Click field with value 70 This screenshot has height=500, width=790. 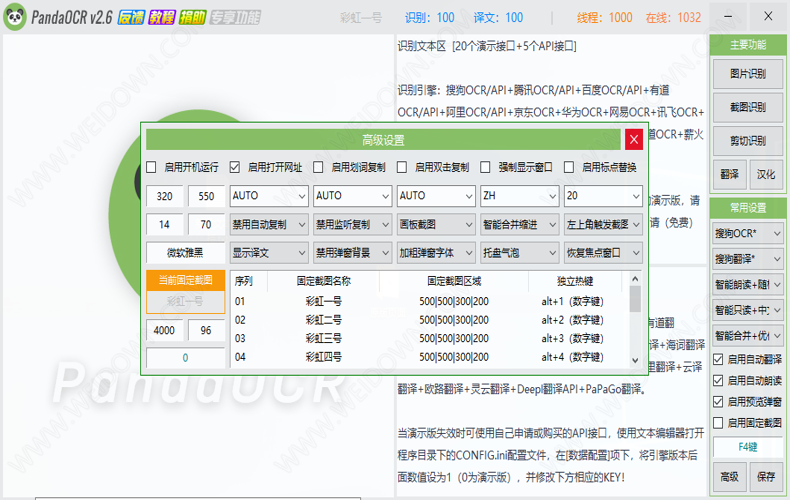[206, 224]
